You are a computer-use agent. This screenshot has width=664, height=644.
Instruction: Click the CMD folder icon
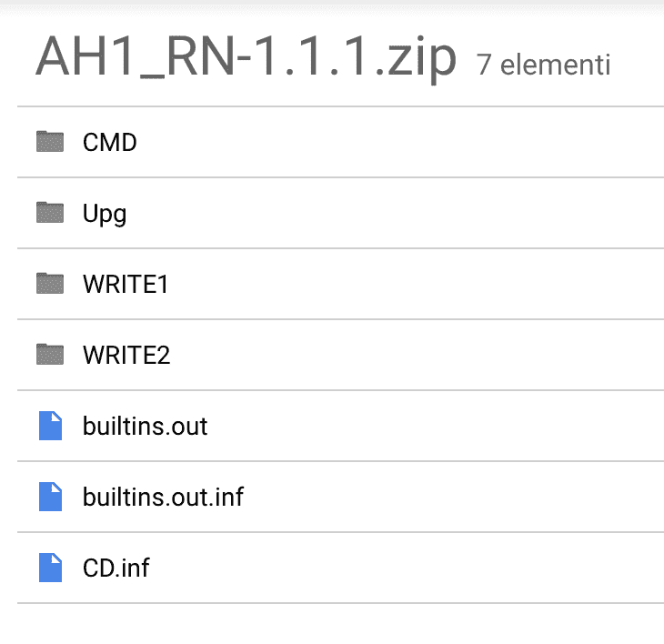[x=50, y=142]
